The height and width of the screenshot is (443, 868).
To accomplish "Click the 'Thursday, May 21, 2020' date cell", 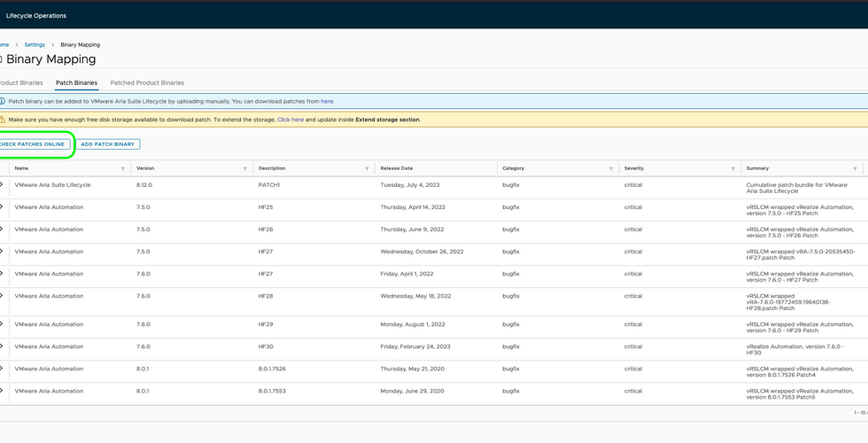I will pos(413,369).
